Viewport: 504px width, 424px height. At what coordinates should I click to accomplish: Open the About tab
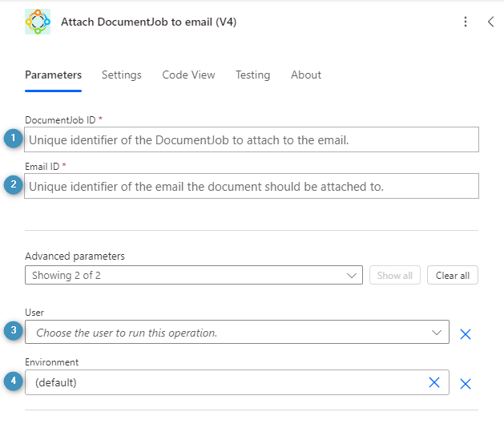(306, 75)
